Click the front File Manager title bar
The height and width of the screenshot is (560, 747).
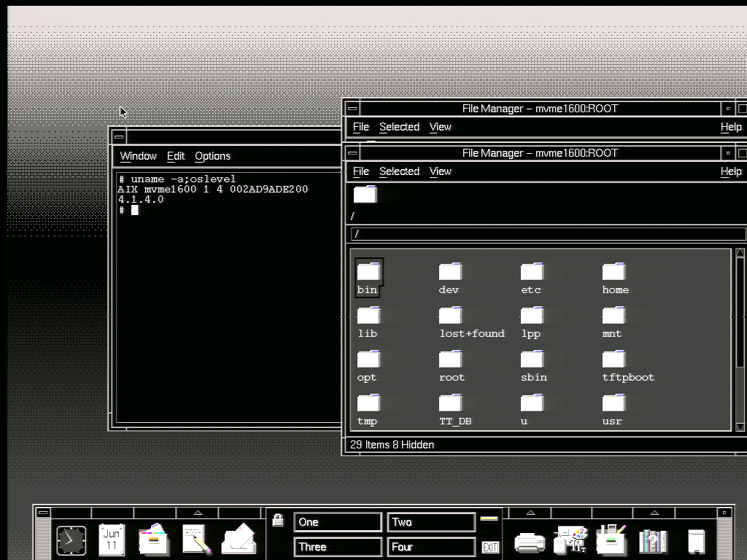pyautogui.click(x=540, y=153)
